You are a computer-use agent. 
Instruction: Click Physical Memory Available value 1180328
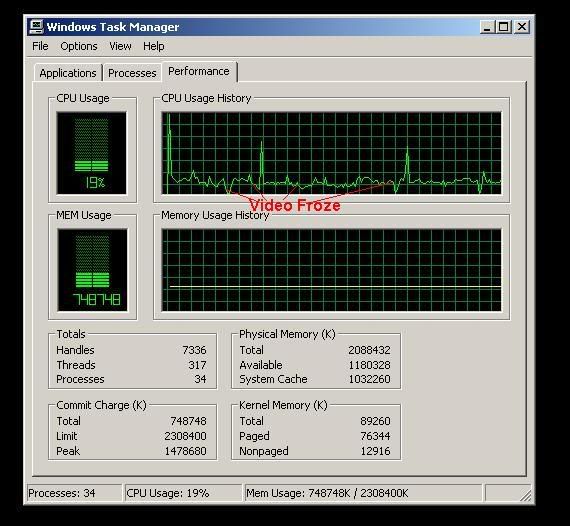click(x=369, y=365)
